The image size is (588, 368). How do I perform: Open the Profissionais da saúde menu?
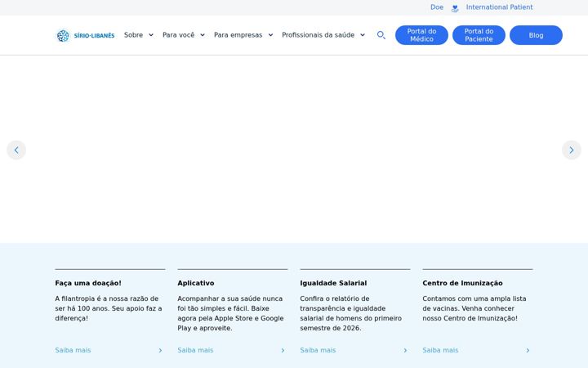coord(318,35)
